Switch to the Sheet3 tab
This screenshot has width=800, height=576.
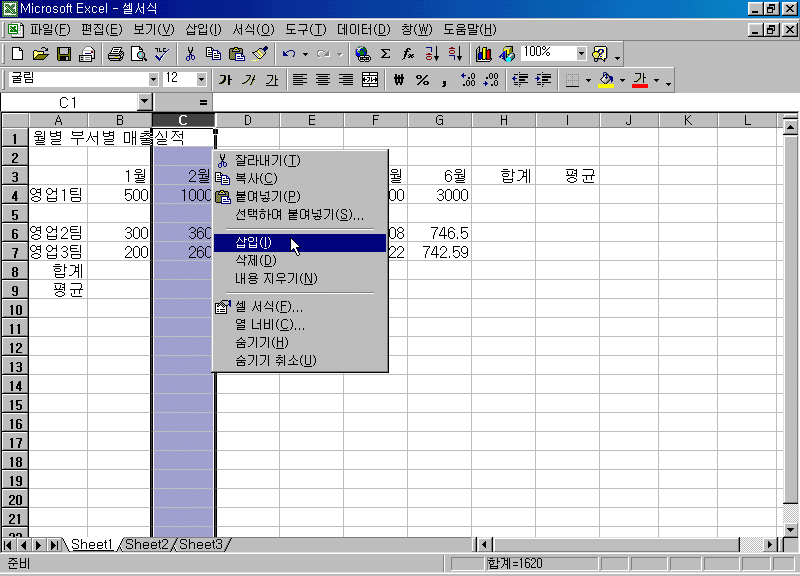[201, 544]
